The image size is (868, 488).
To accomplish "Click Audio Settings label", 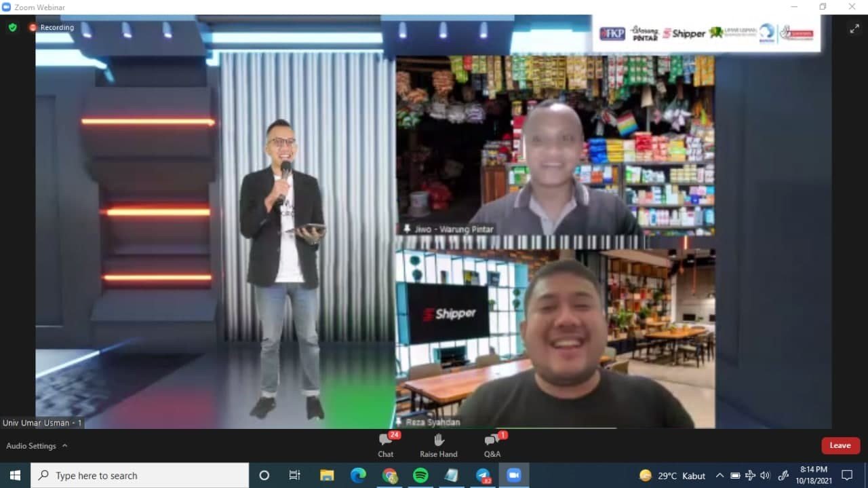I will click(x=31, y=446).
